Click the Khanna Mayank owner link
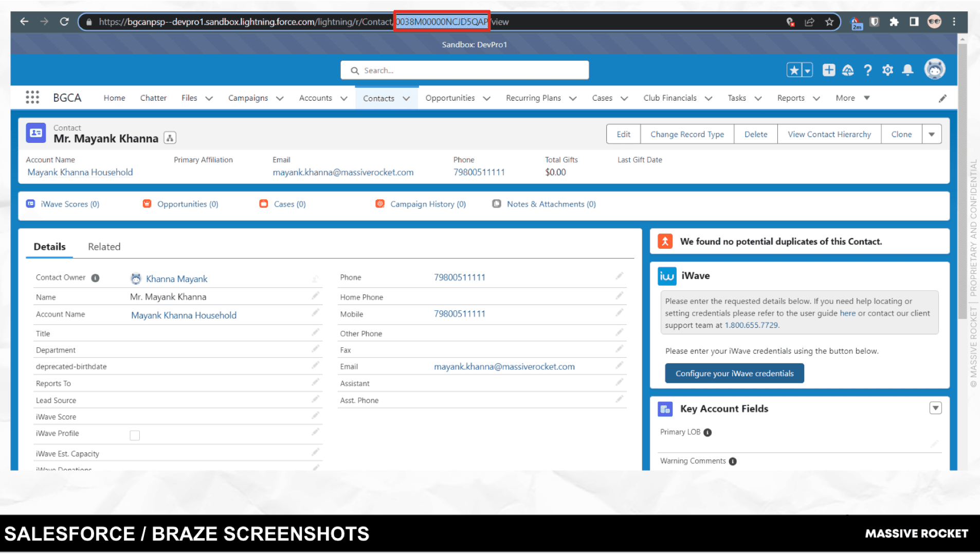 [176, 279]
